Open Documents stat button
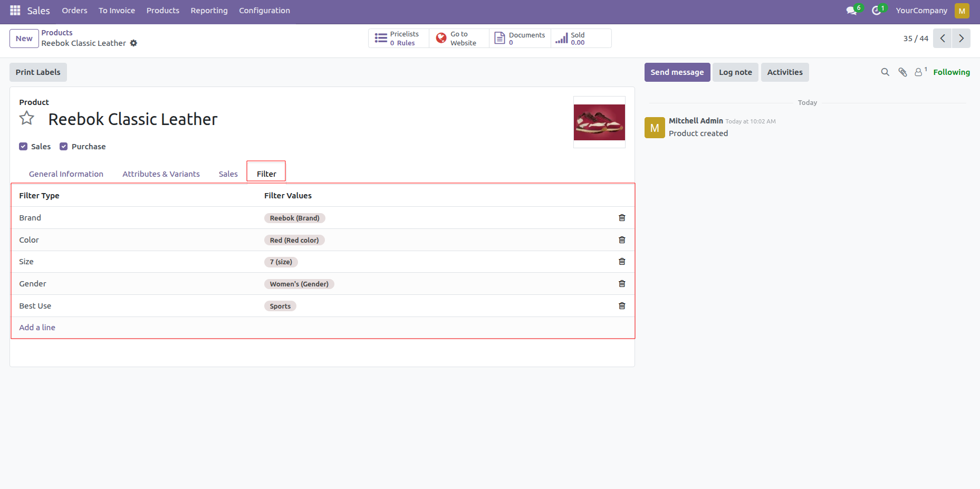 tap(520, 39)
